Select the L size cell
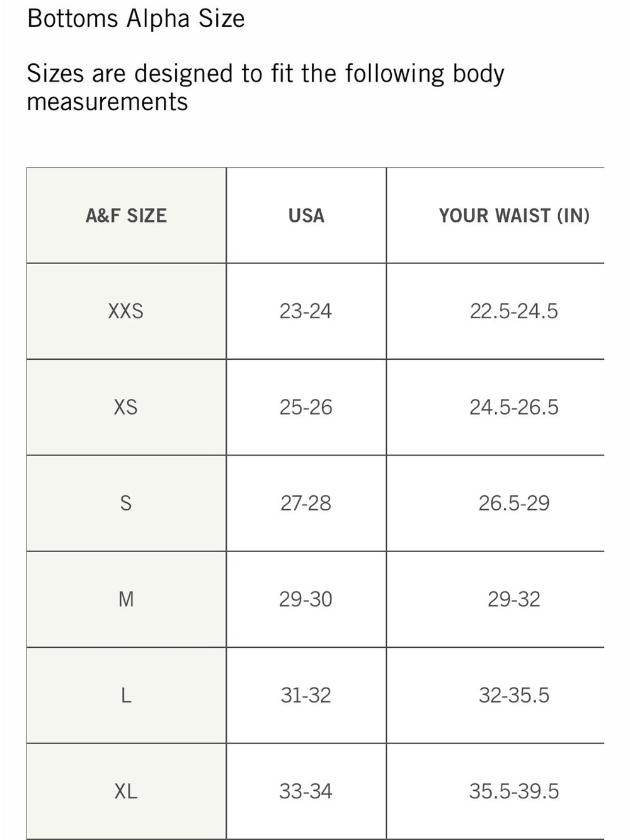 (x=126, y=695)
